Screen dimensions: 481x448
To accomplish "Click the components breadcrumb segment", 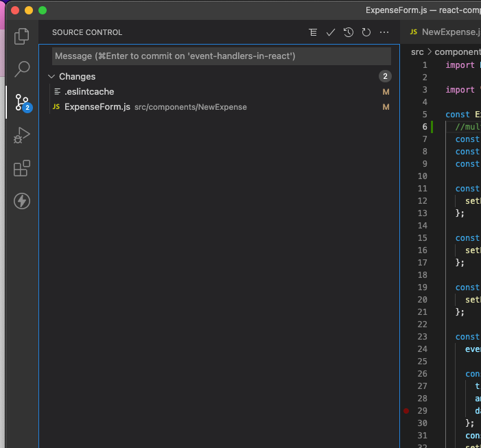I will [x=458, y=52].
